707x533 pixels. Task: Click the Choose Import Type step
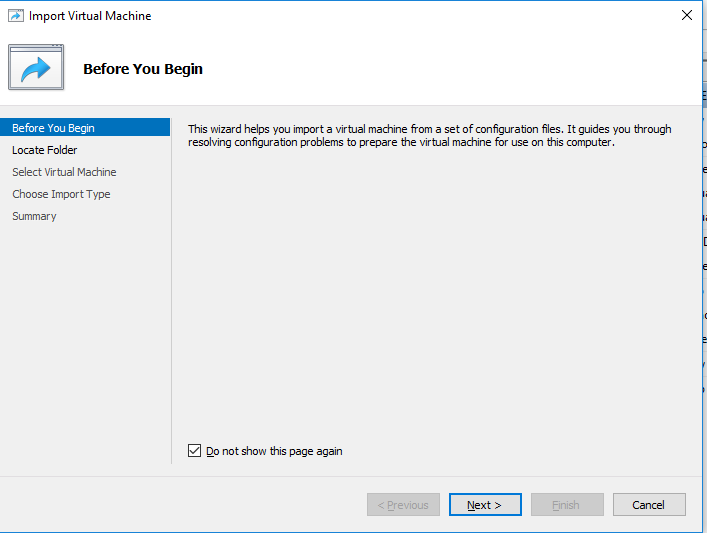tap(61, 194)
